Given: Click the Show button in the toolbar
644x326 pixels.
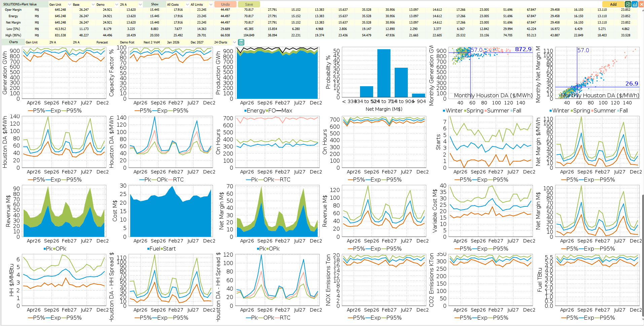Looking at the screenshot, I should pos(154,4).
